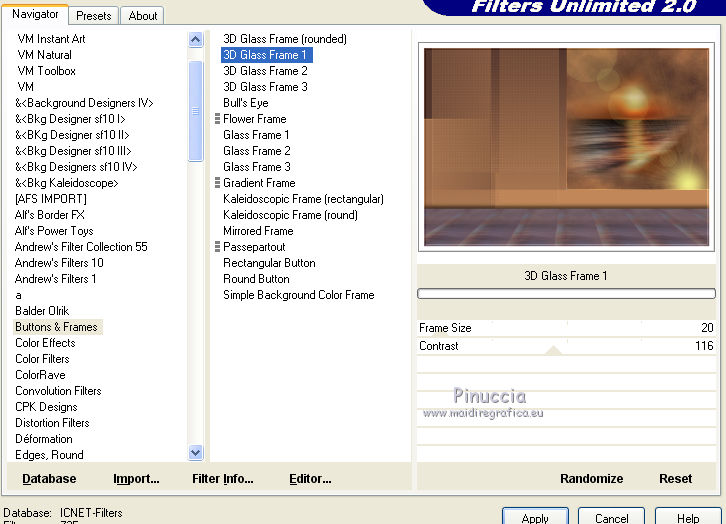Choose the &<BKg Designer sf10 II> category
Viewport: 726px width, 524px height.
(x=72, y=135)
